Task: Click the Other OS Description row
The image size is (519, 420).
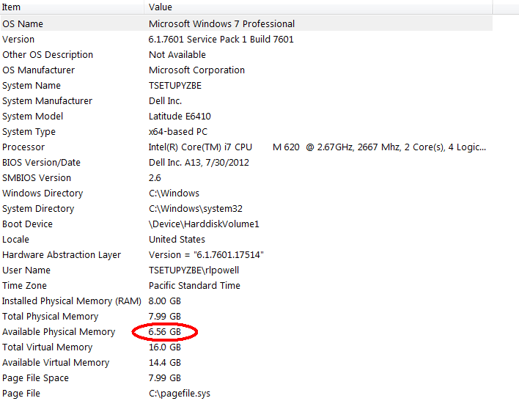Action: 48,55
